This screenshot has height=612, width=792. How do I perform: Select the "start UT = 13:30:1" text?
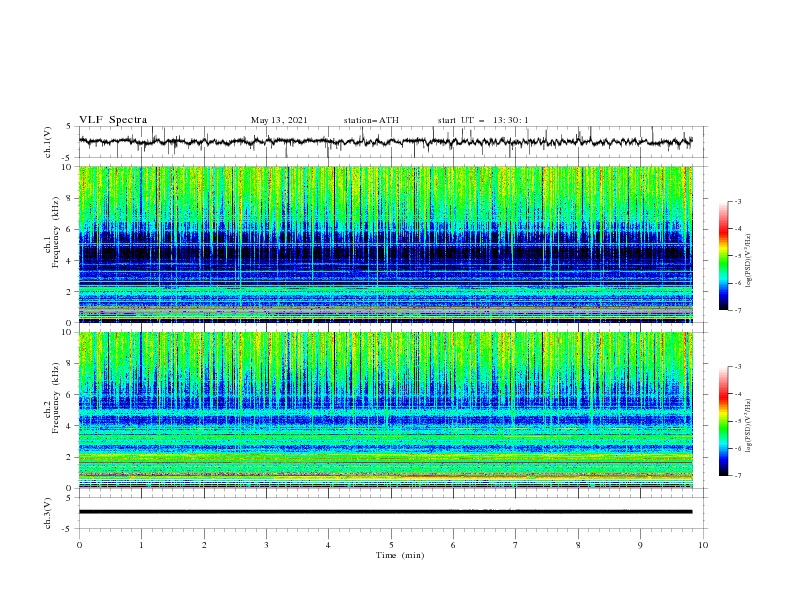tap(483, 120)
